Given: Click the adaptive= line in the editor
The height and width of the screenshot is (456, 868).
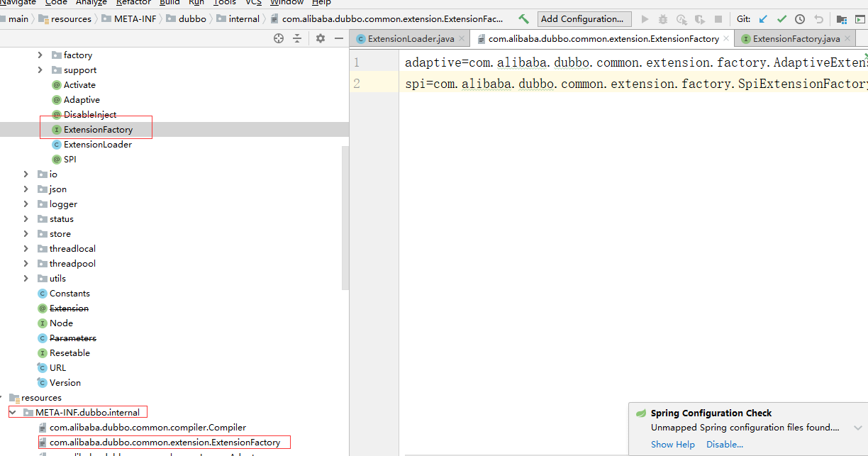Looking at the screenshot, I should [636, 62].
